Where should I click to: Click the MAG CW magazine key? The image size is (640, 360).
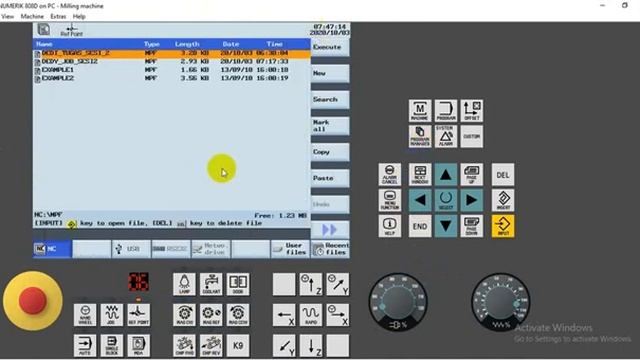184,315
